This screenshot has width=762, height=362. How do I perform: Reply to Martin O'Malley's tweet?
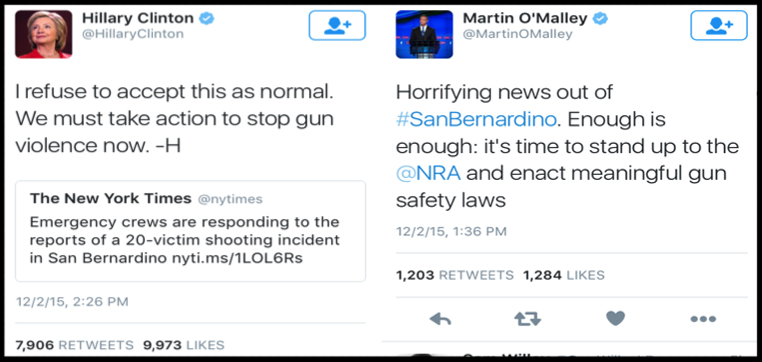click(440, 319)
